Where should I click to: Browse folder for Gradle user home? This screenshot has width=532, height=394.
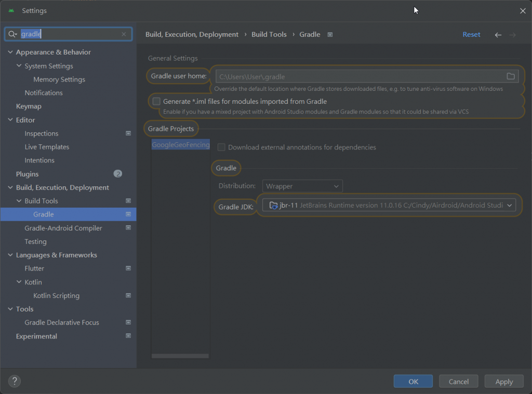click(x=511, y=76)
